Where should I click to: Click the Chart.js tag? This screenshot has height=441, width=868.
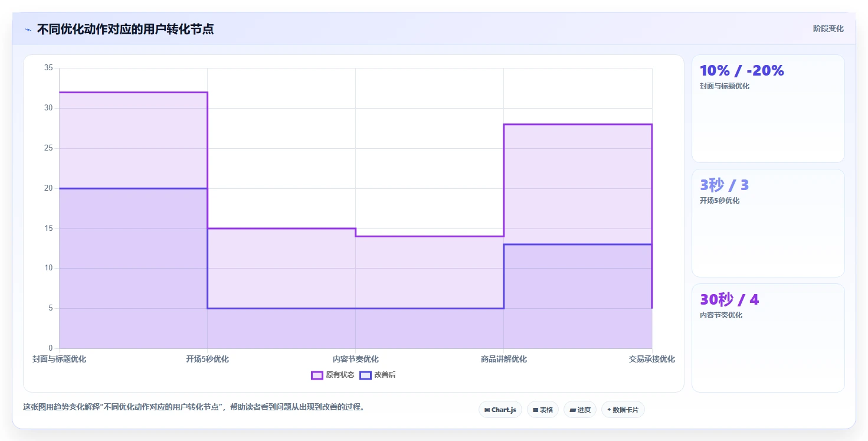tap(500, 410)
